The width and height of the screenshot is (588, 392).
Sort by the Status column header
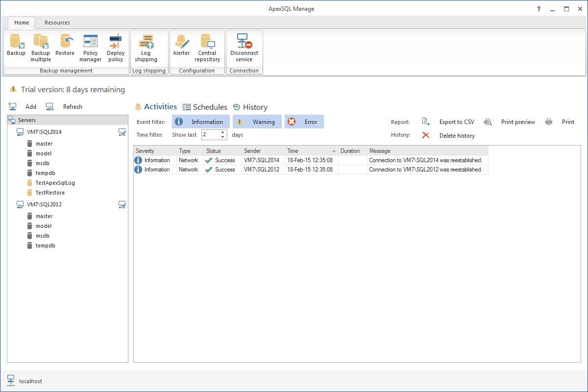[x=223, y=151]
